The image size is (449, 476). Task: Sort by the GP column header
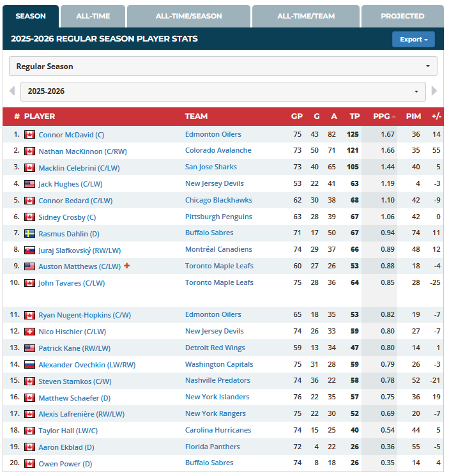pyautogui.click(x=297, y=116)
